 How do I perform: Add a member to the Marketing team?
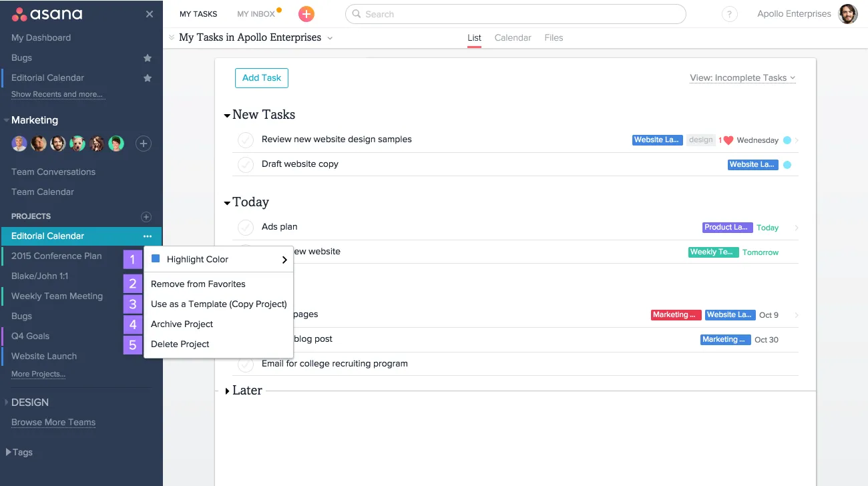tap(143, 144)
